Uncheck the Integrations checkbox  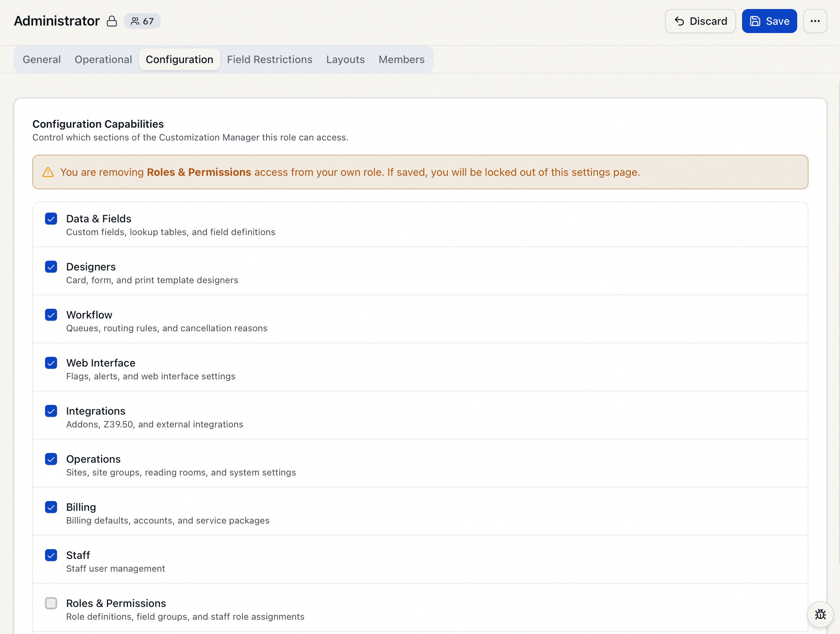[x=51, y=411]
